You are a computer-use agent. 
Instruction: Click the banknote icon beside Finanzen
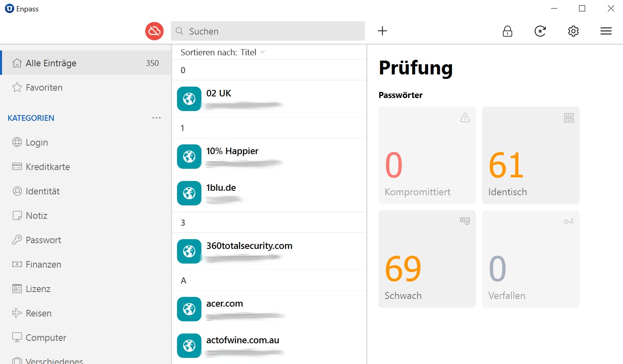17,264
